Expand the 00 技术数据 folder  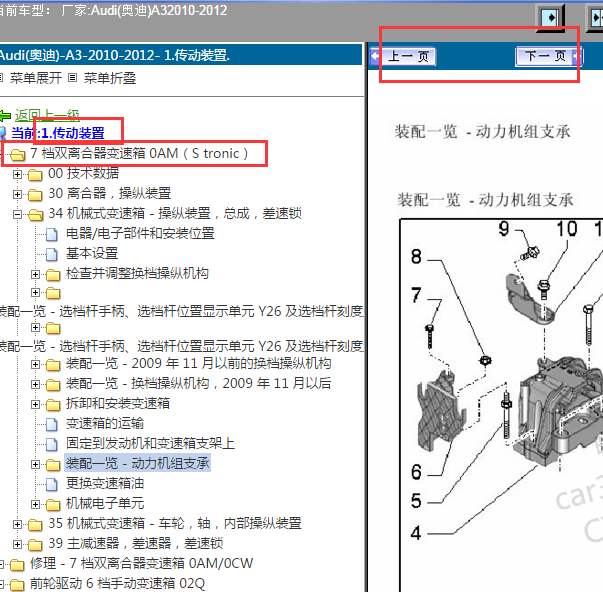point(17,174)
